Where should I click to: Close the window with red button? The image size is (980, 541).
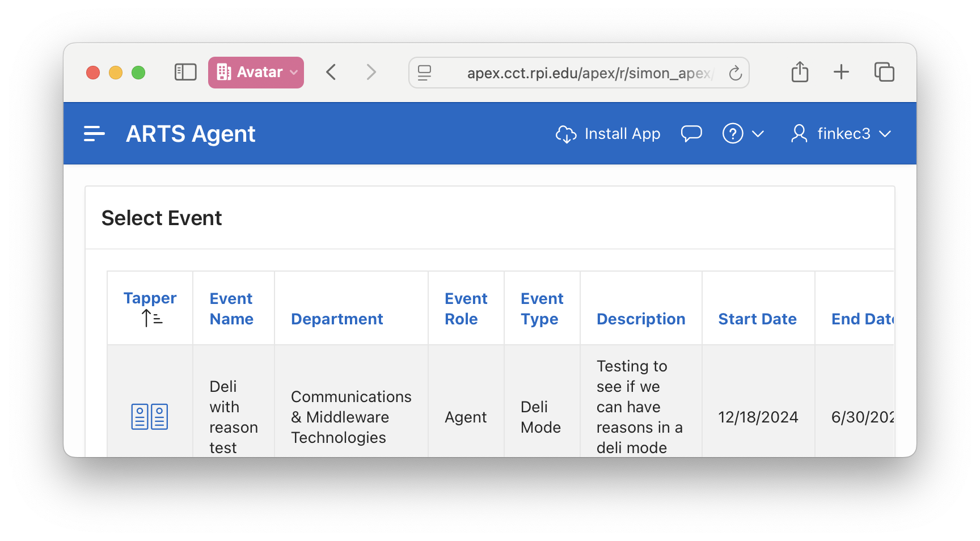point(93,73)
